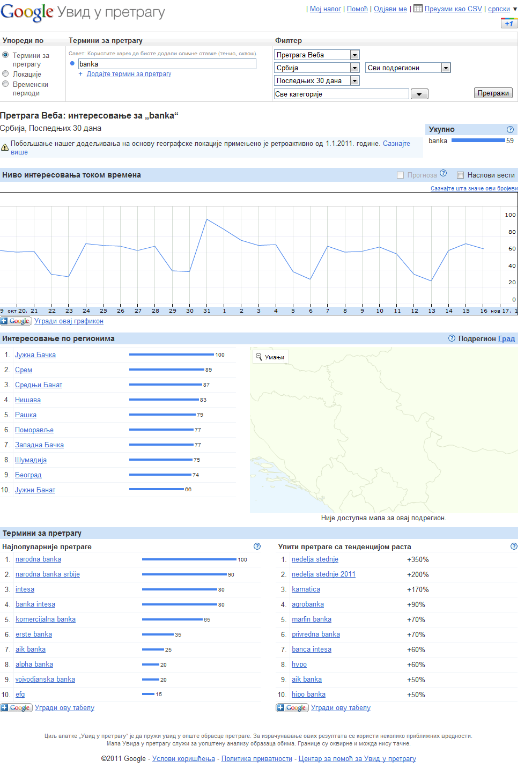Select the Временски периоди radio button
Viewport: 532px width, 783px height.
(x=5, y=84)
